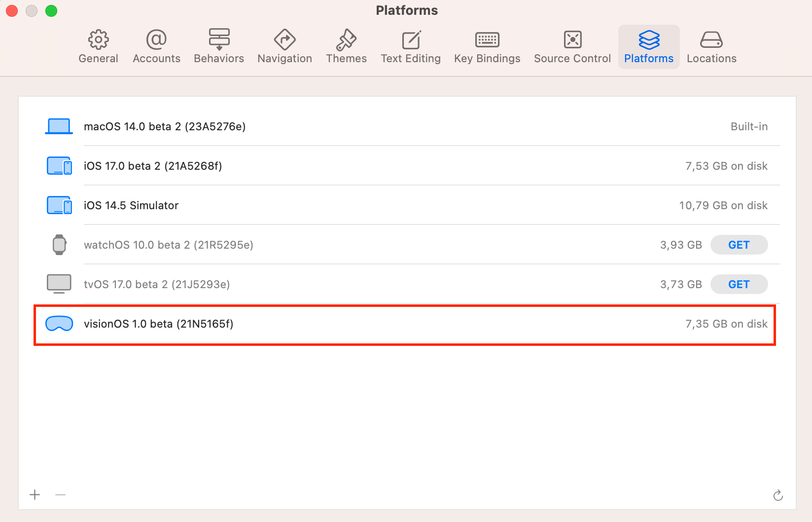Screen dimensions: 812x522
Task: Click the iOS 17.0 beta 2 device icon
Action: coord(59,166)
